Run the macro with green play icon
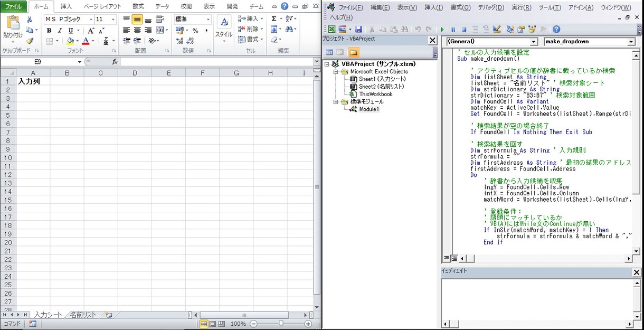The width and height of the screenshot is (644, 330). pyautogui.click(x=442, y=30)
